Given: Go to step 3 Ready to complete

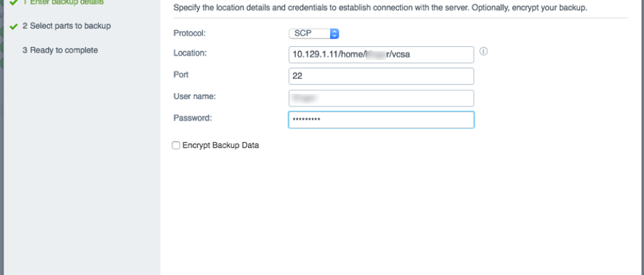Looking at the screenshot, I should coord(60,50).
